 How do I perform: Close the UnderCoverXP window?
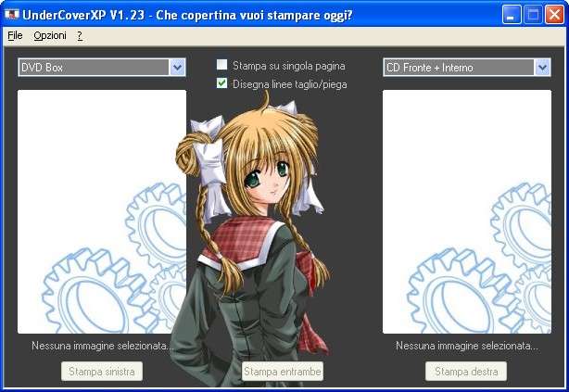(554, 15)
